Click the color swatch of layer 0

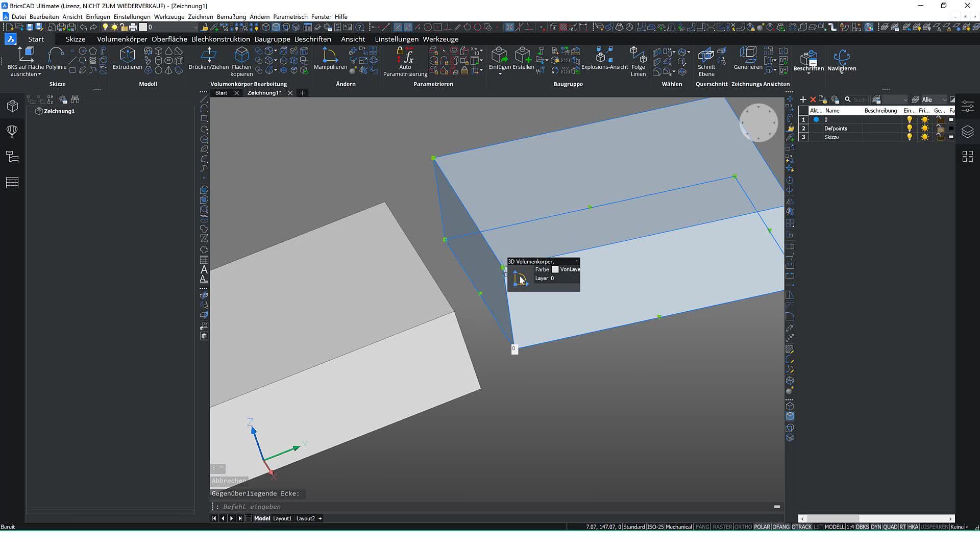coord(951,120)
